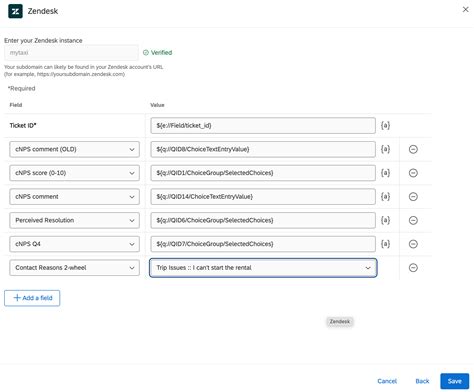The image size is (474, 392).
Task: Click the *Required note
Action: tap(21, 88)
